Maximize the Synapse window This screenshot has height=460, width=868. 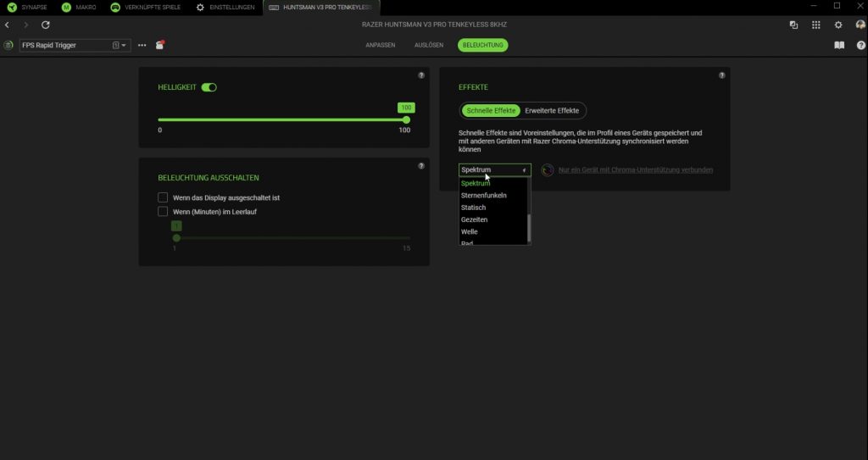click(x=837, y=6)
